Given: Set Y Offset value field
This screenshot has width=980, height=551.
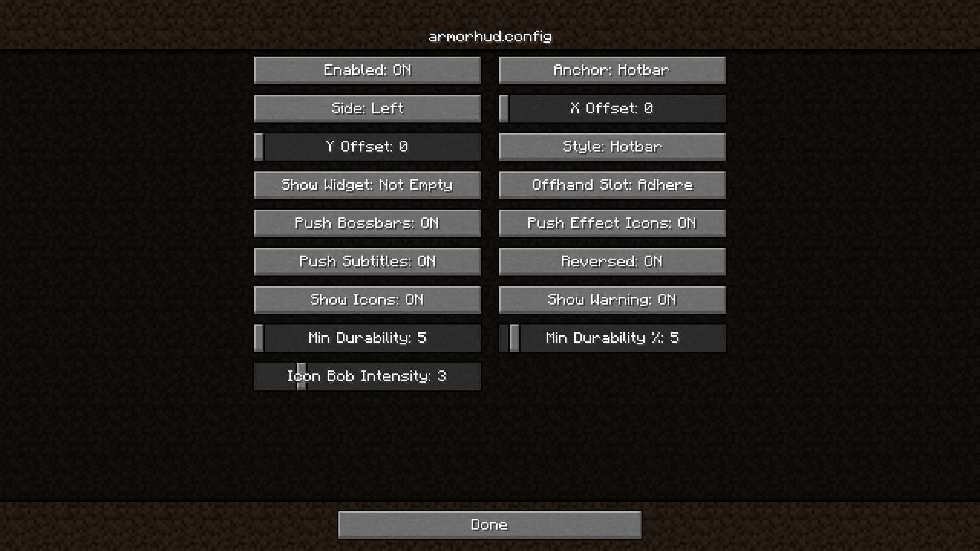Looking at the screenshot, I should tap(367, 146).
